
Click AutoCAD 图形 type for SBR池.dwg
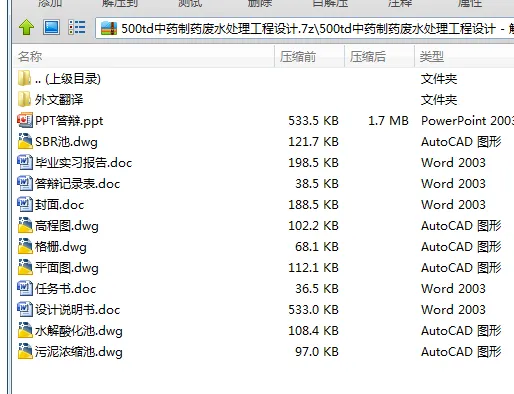coord(461,142)
